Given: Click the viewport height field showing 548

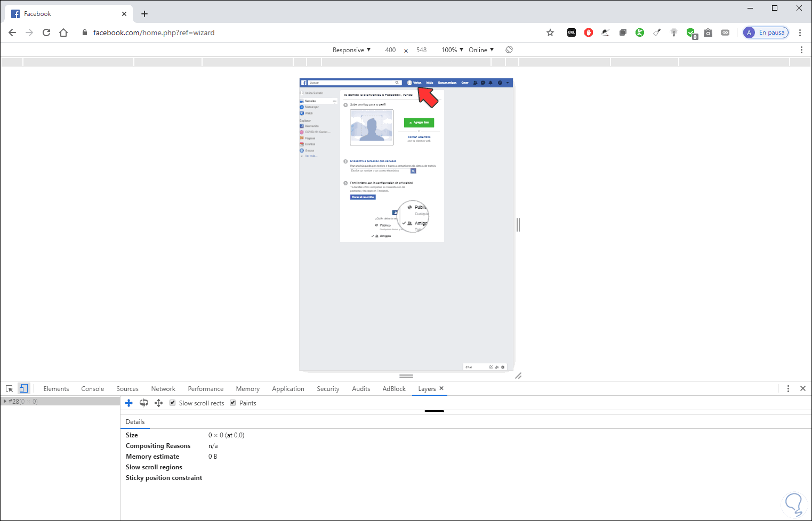Looking at the screenshot, I should point(421,50).
